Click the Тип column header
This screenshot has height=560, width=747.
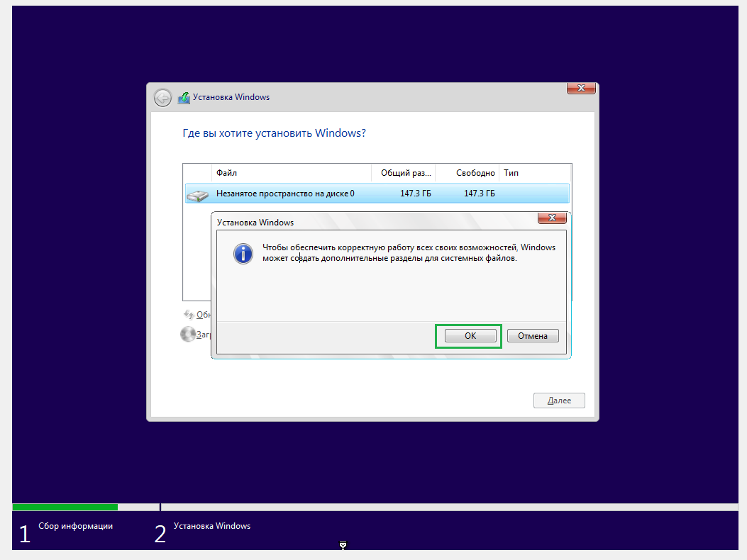[x=534, y=173]
